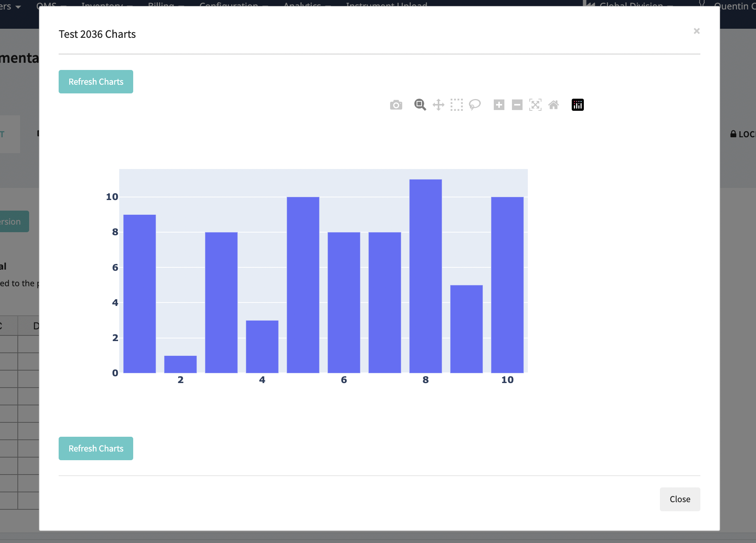Click the bar above x-axis label 10
756x543 pixels.
pos(507,285)
